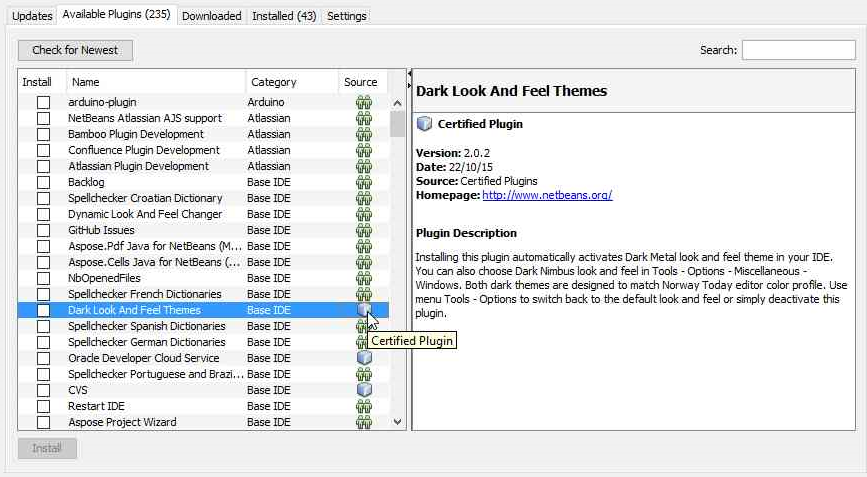Mark CVS plugin for installation

[43, 391]
